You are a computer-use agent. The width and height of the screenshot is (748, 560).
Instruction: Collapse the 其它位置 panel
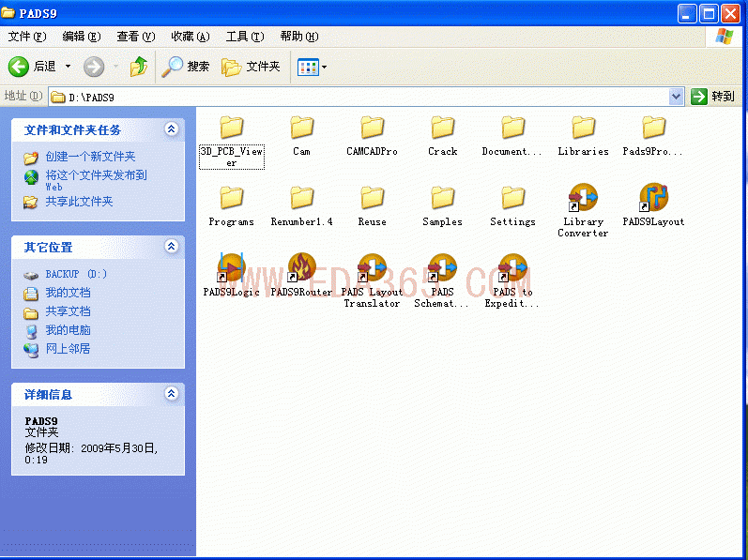(x=171, y=247)
